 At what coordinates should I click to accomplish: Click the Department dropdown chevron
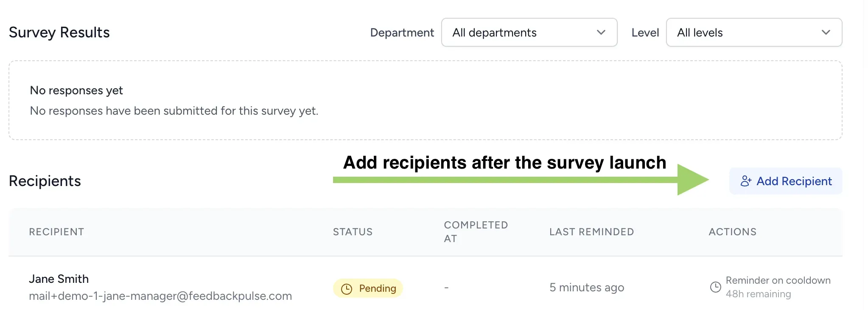(601, 32)
